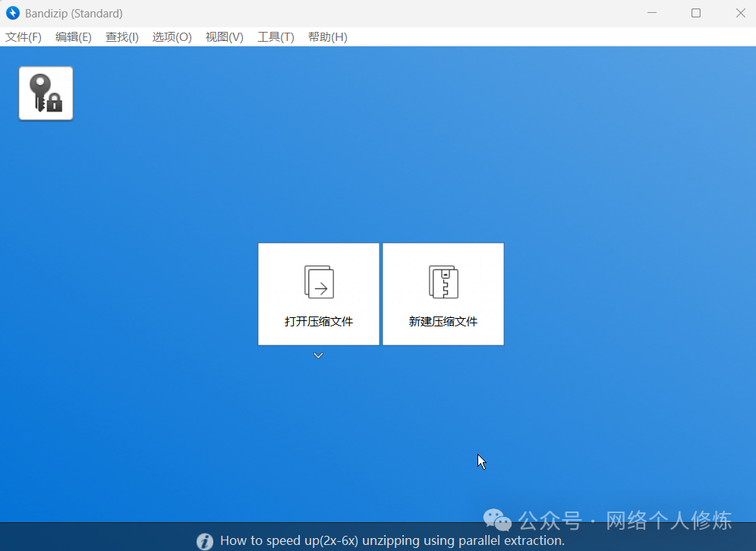Open the 文件(F) menu
The height and width of the screenshot is (551, 756).
[x=23, y=36]
